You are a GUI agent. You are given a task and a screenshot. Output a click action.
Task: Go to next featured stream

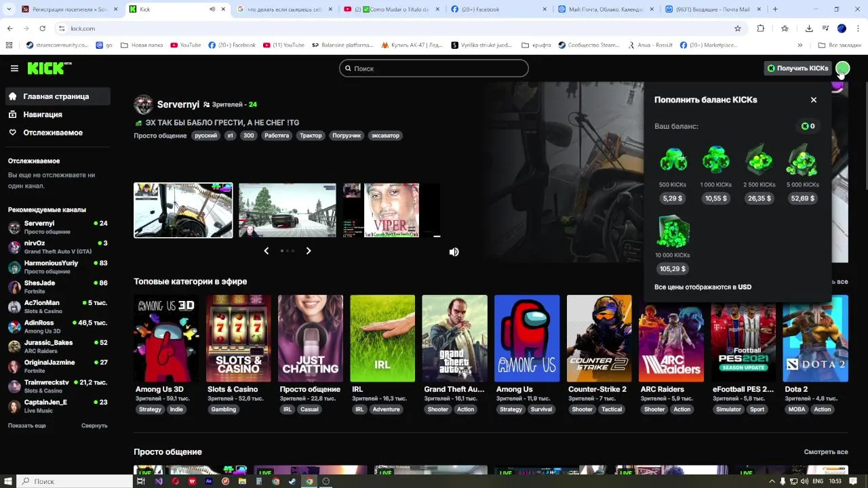pos(309,251)
